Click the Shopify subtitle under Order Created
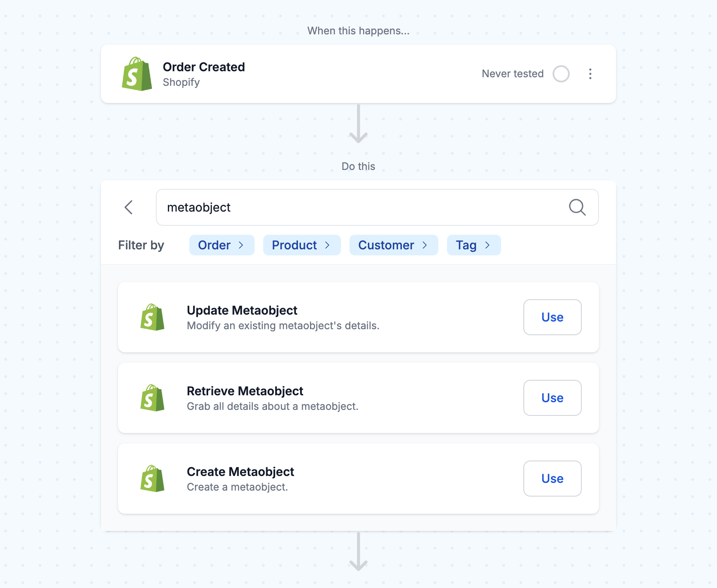This screenshot has width=717, height=588. click(x=181, y=82)
